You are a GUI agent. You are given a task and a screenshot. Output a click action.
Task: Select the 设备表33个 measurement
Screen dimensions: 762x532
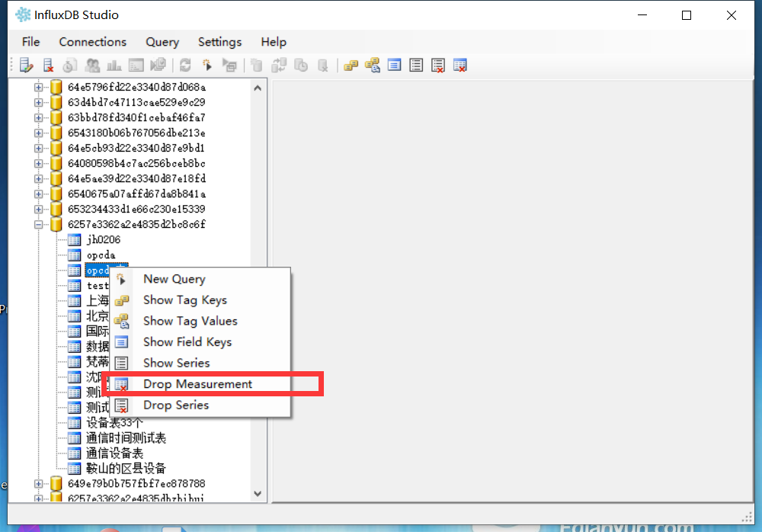pos(115,422)
